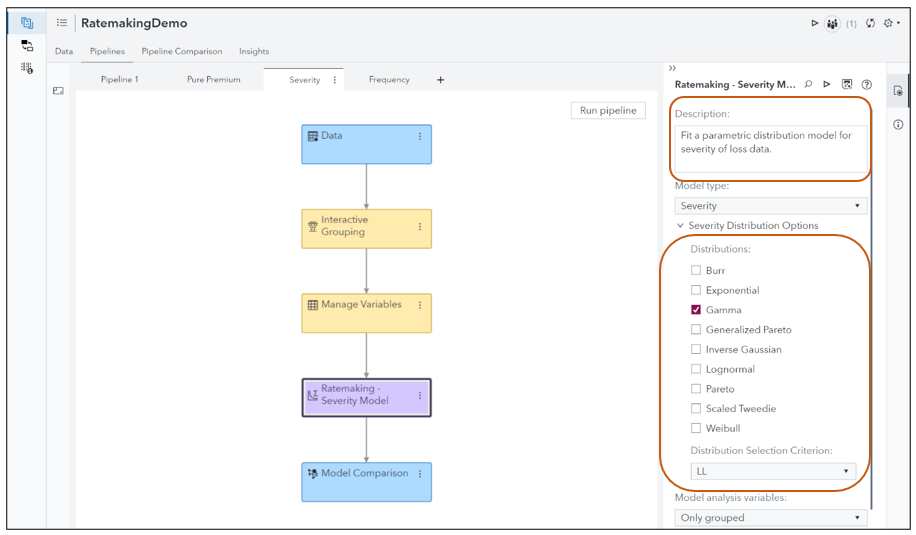The width and height of the screenshot is (916, 535).
Task: Collapse Severity Distribution Options section
Action: [681, 226]
